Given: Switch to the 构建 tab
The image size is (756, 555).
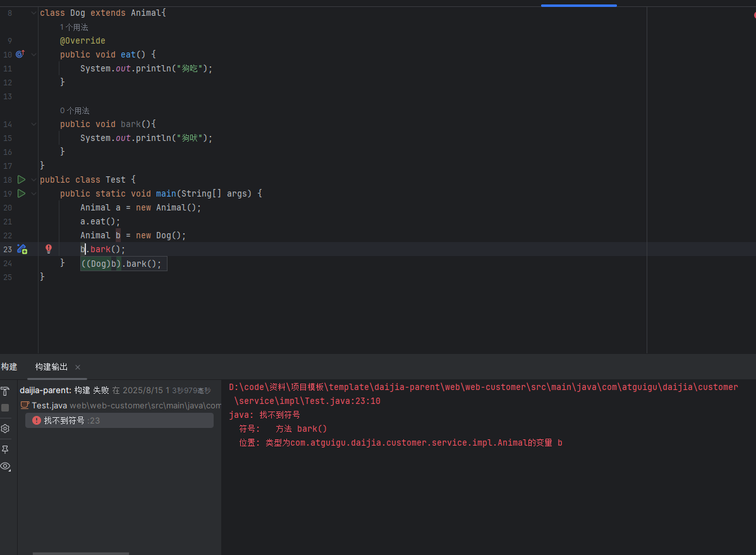Looking at the screenshot, I should 9,367.
